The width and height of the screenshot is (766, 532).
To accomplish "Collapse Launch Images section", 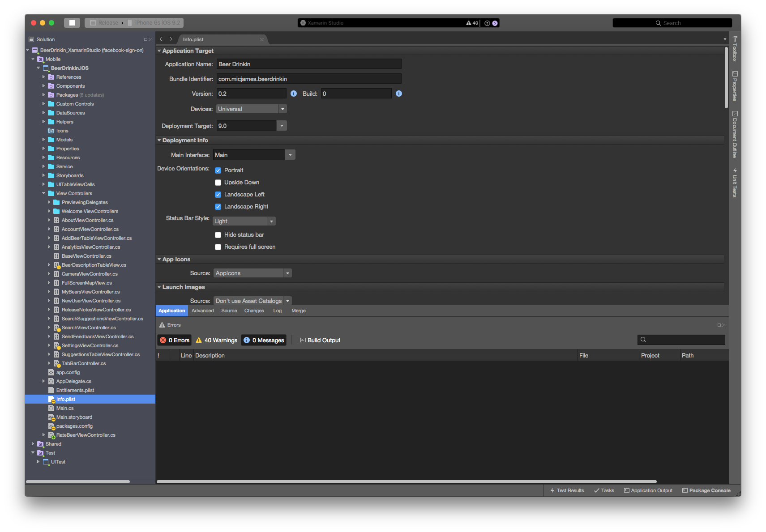I will [x=159, y=287].
